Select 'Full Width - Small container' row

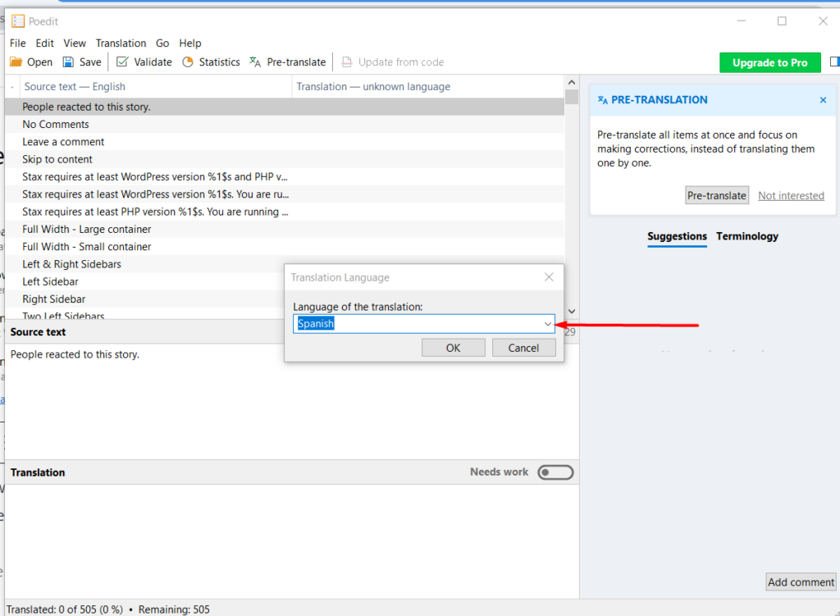(285, 247)
